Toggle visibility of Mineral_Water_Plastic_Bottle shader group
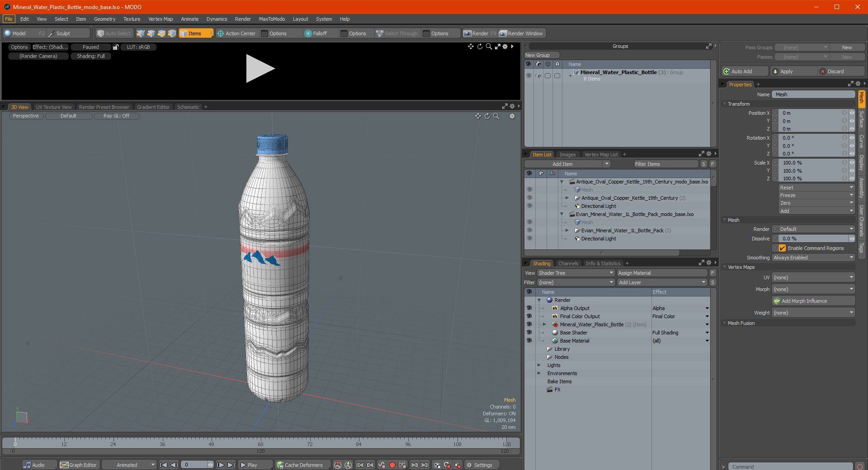 [529, 324]
